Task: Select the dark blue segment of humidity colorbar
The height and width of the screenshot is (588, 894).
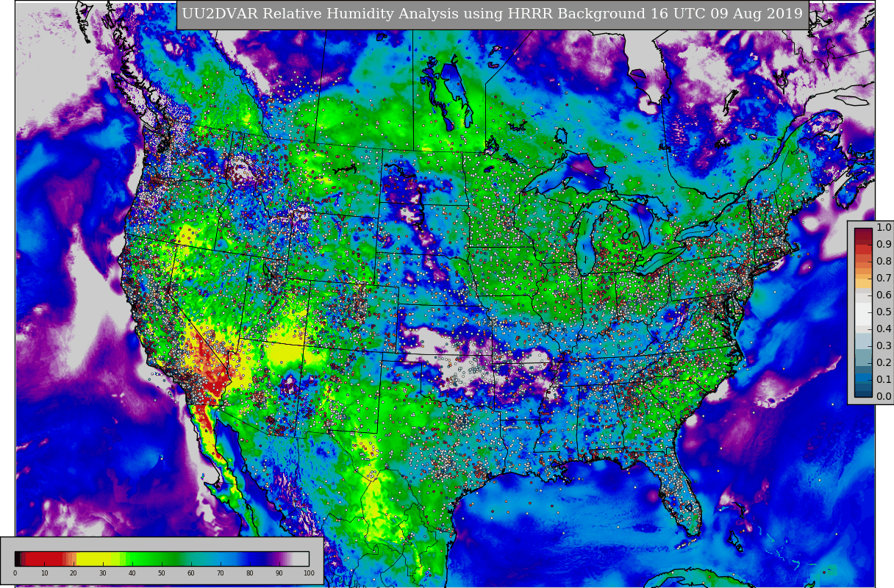Action: (x=257, y=559)
